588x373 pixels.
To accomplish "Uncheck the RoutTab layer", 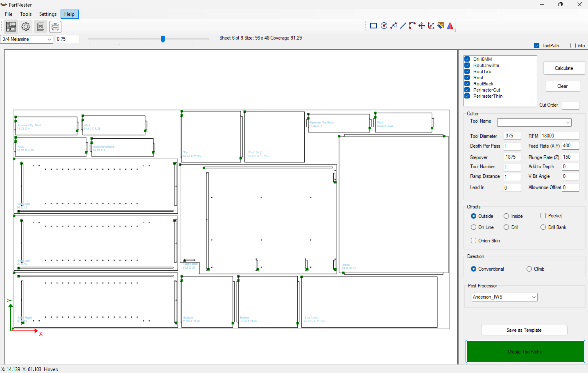I will tap(467, 71).
